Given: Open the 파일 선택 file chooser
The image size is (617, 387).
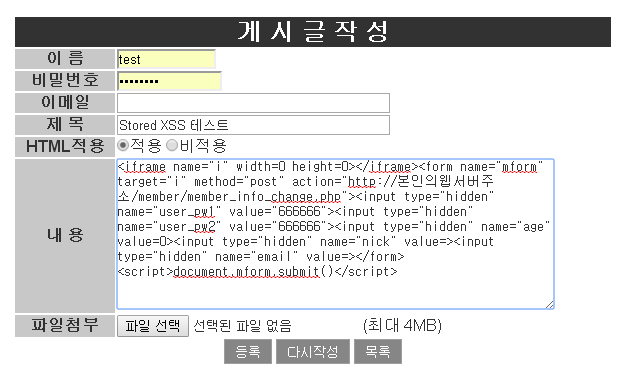Looking at the screenshot, I should tap(153, 326).
